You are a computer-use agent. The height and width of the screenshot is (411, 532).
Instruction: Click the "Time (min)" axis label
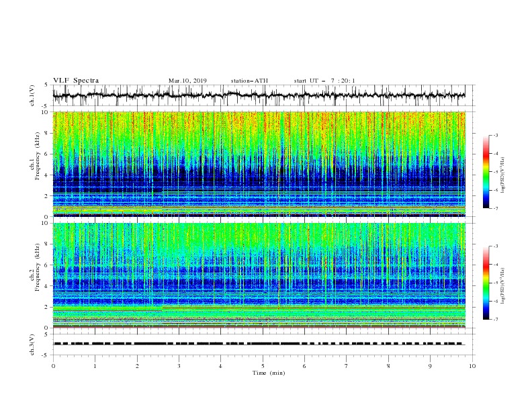pyautogui.click(x=269, y=373)
